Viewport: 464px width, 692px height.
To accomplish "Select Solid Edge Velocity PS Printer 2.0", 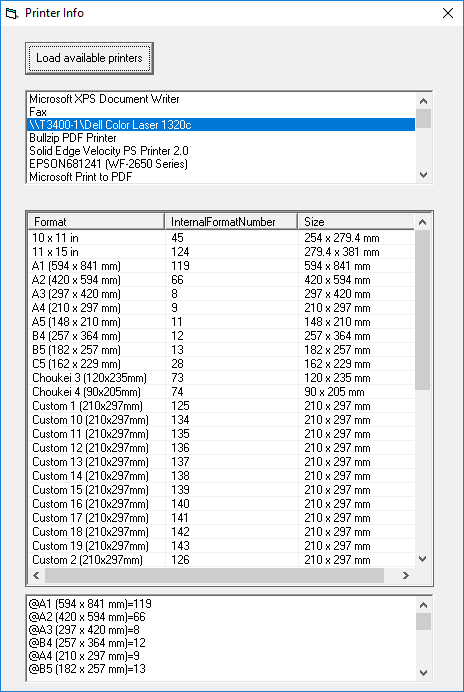I will click(221, 151).
